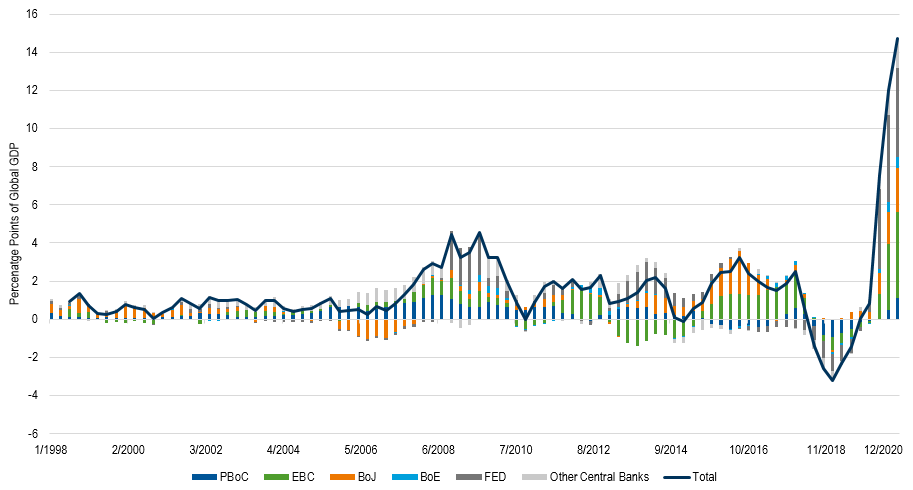The height and width of the screenshot is (490, 913).
Task: Click the 6/2008 x-axis date label
Action: (x=439, y=450)
